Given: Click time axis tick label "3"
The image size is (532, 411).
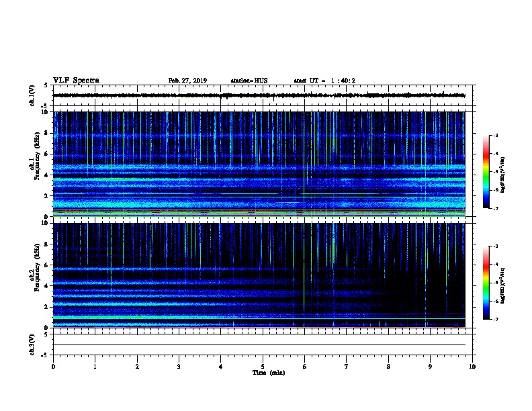Looking at the screenshot, I should pyautogui.click(x=179, y=367).
